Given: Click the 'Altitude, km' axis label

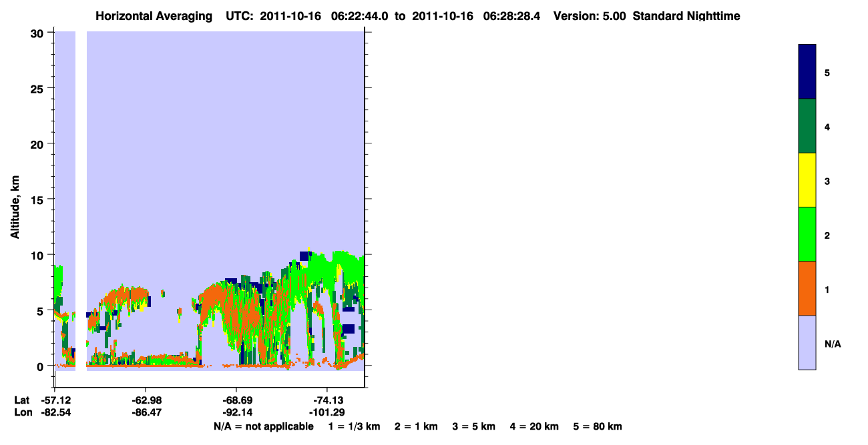Looking at the screenshot, I should (15, 205).
